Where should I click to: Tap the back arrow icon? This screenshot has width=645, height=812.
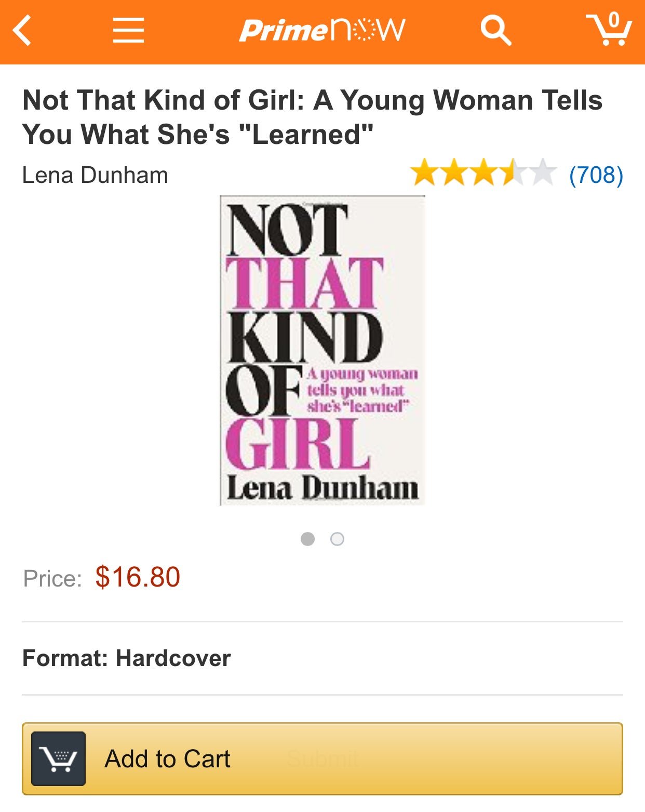[23, 31]
